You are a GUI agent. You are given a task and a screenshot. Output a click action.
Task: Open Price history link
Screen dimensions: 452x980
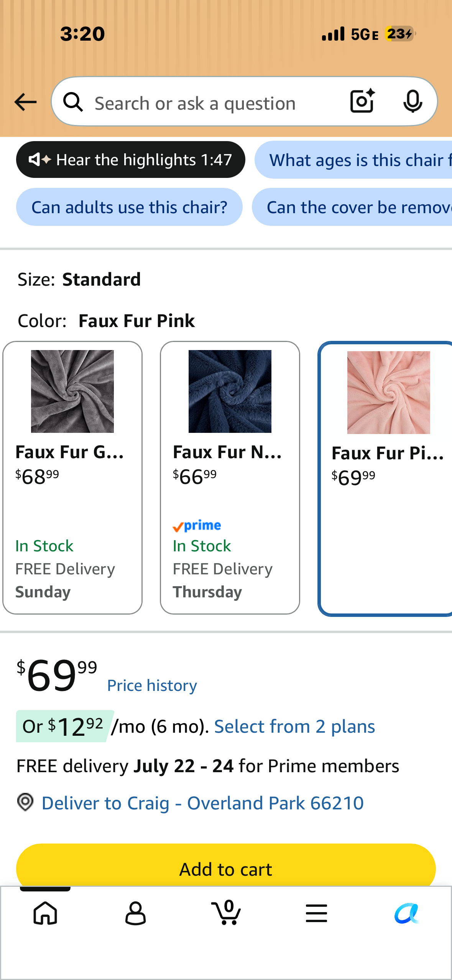tap(152, 686)
